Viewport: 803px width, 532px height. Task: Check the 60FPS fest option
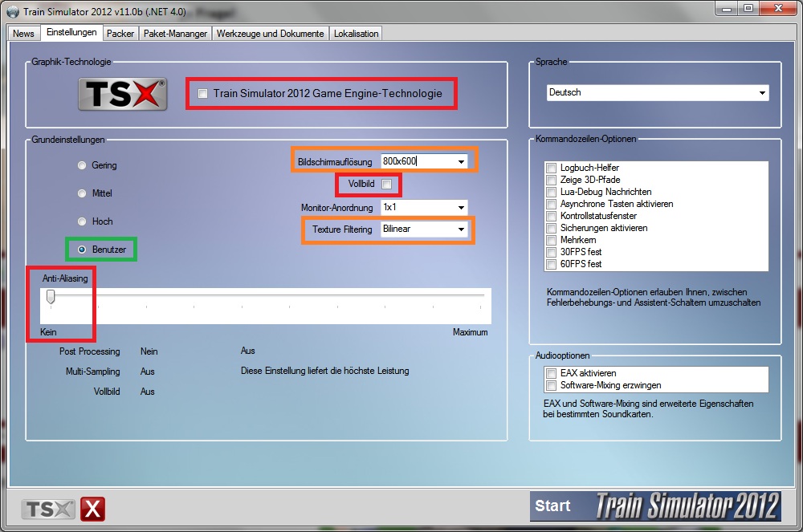tap(551, 264)
